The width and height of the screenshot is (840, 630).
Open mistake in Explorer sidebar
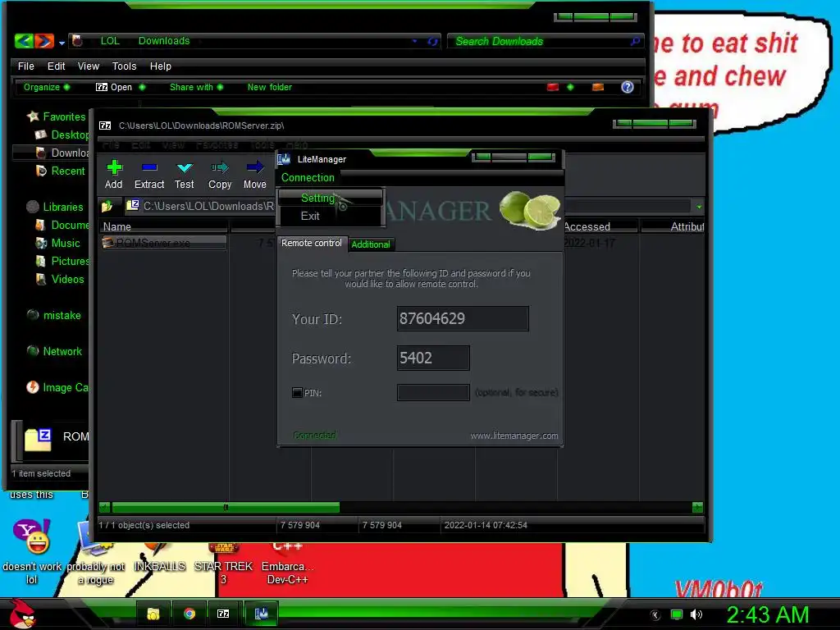[x=54, y=316]
